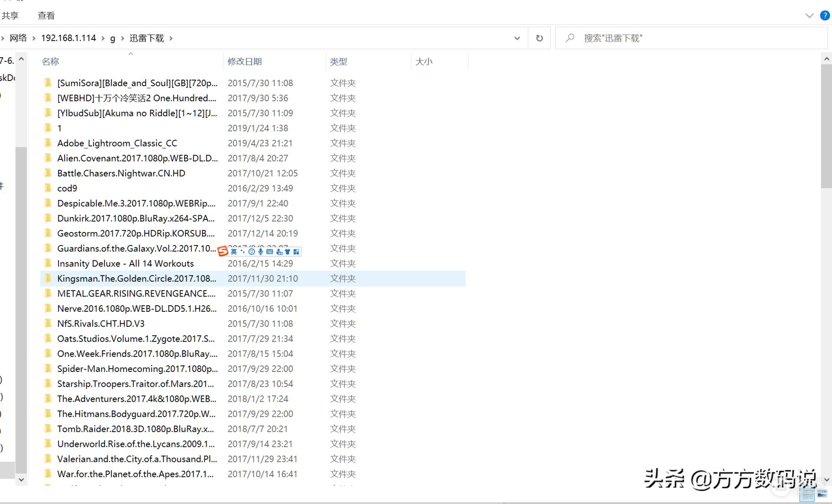Click the folder icon beside NfS.Rivals.CHT.HD.V3
The height and width of the screenshot is (504, 832).
pyautogui.click(x=48, y=323)
